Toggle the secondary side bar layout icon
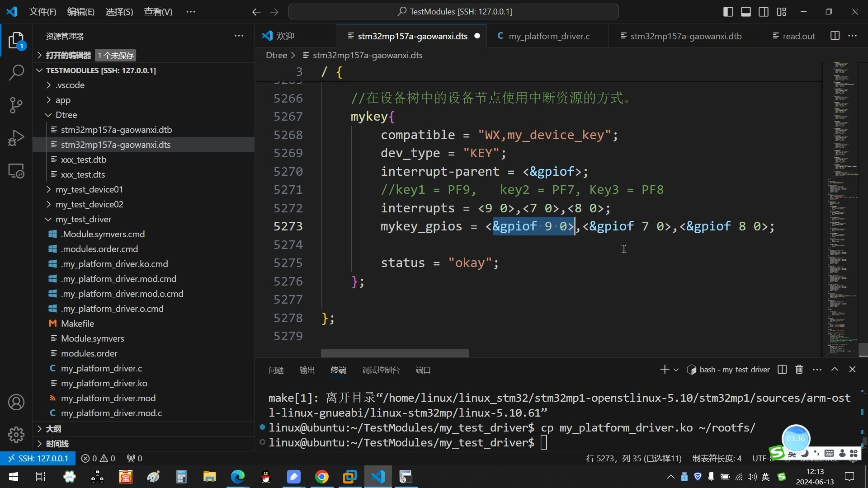This screenshot has height=488, width=868. pyautogui.click(x=764, y=12)
